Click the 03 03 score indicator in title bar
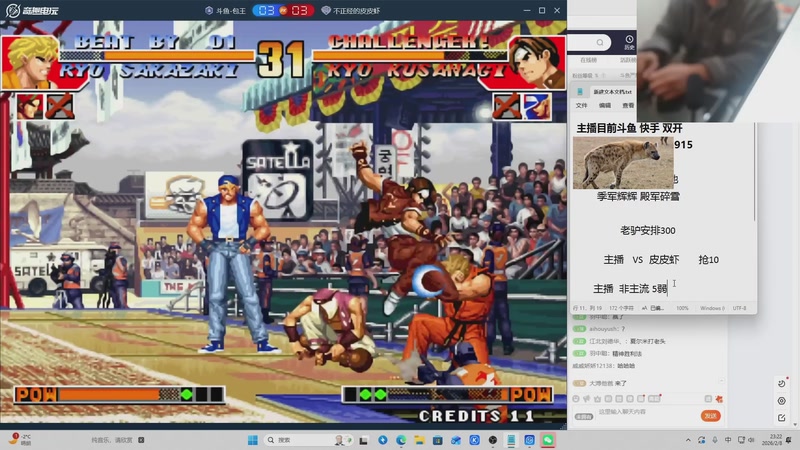The width and height of the screenshot is (800, 450). click(283, 10)
